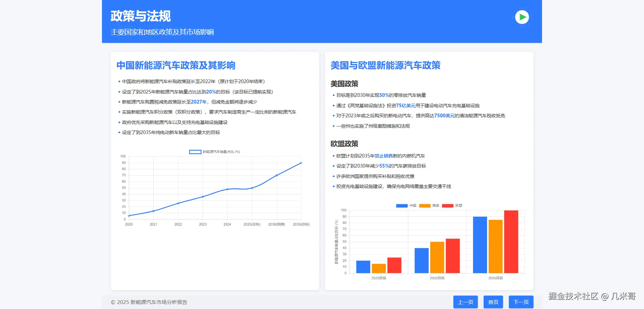Click bullet about 双积分政策

tap(209, 112)
